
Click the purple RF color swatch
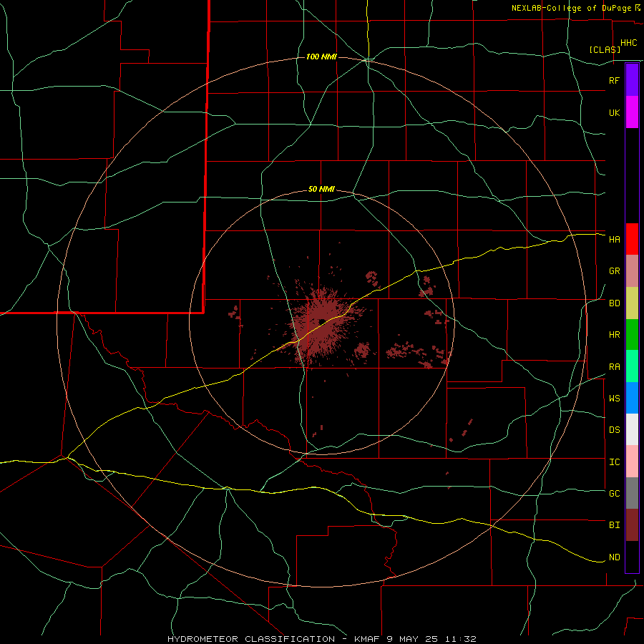click(x=632, y=80)
